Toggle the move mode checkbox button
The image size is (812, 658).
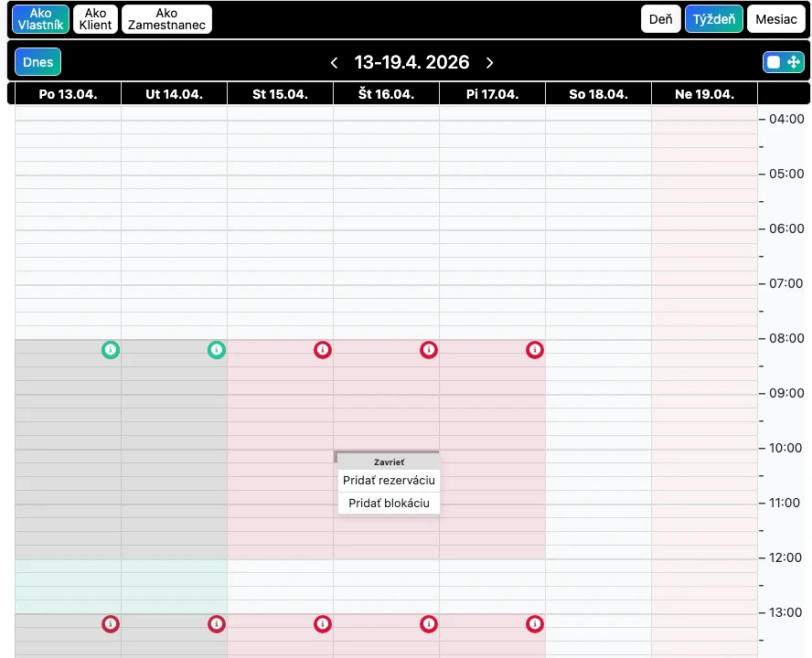[x=784, y=62]
